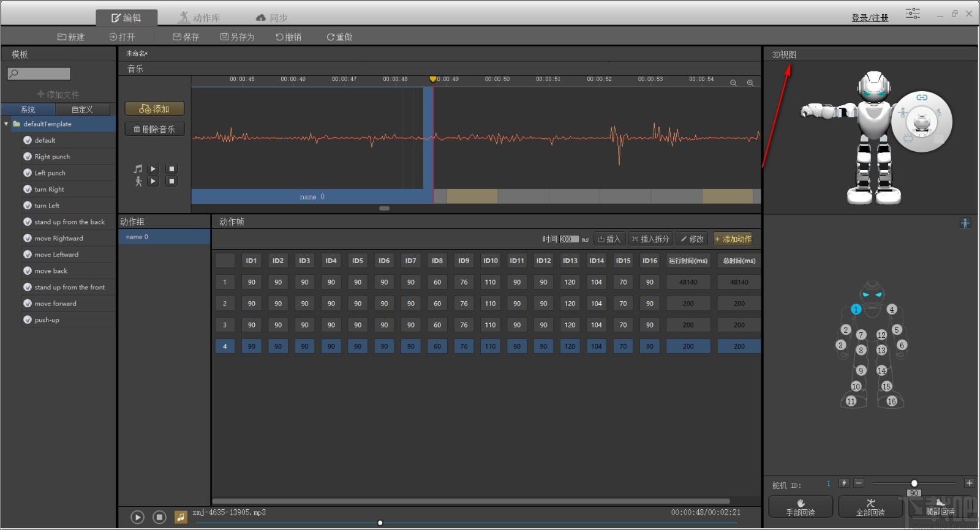Zoom out on the music timeline
The height and width of the screenshot is (530, 980).
point(733,83)
